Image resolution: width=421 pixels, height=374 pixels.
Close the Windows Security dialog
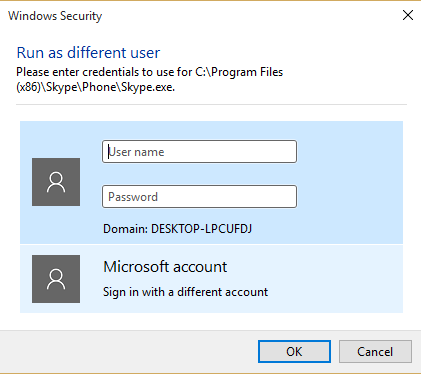coord(408,15)
